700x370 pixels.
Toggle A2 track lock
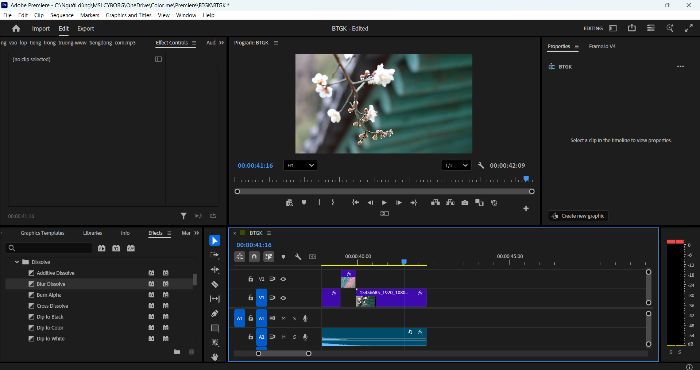250,337
